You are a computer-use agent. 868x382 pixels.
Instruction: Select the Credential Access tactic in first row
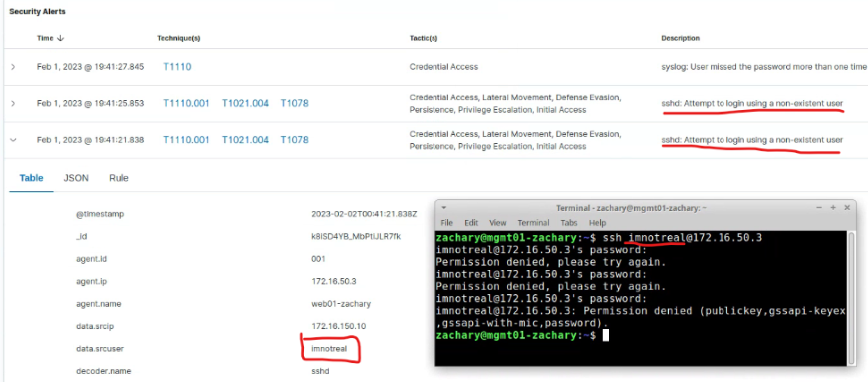(443, 67)
